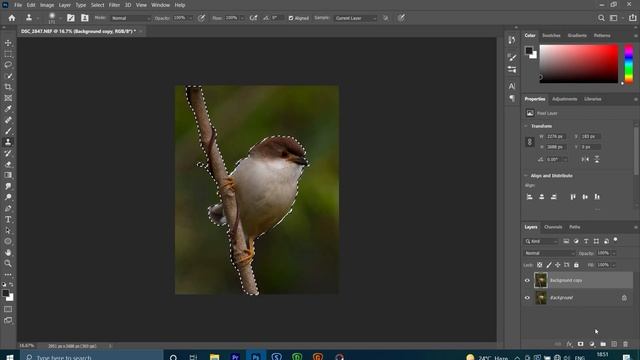Select the Gradient tool
Viewport: 640px width, 360px height.
tap(8, 175)
